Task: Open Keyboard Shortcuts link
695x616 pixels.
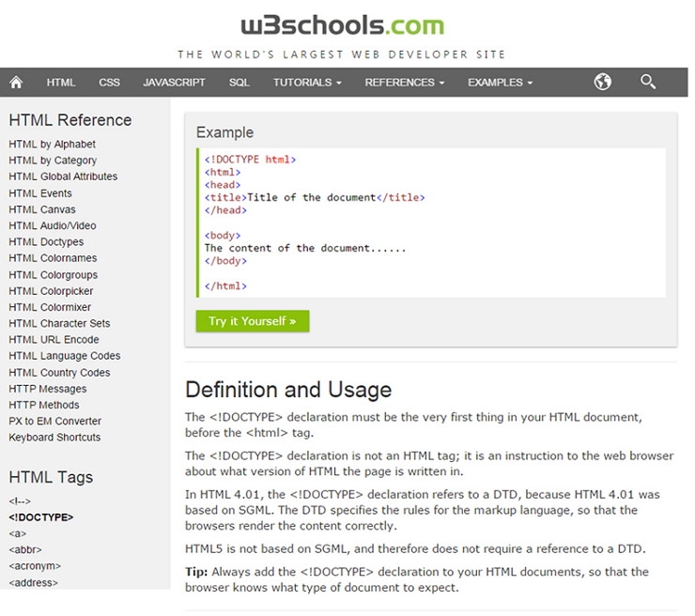Action: pos(54,438)
